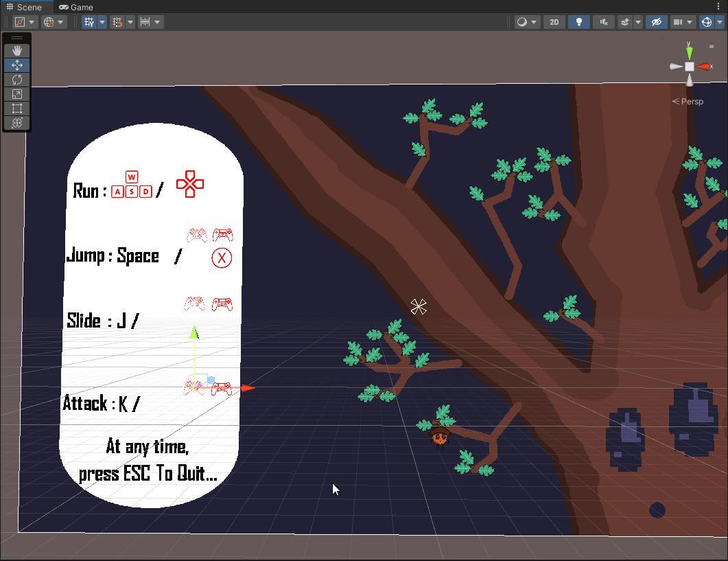
Task: Toggle hidden objects scene visibility
Action: click(655, 22)
